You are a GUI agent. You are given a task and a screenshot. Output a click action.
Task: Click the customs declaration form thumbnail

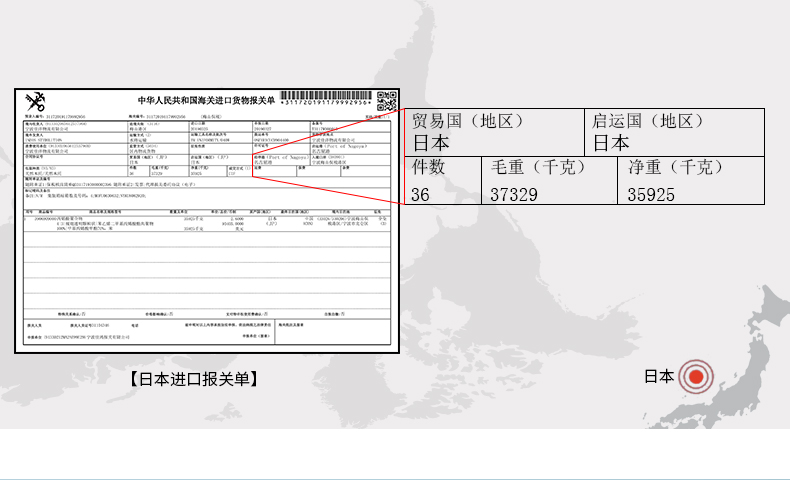pyautogui.click(x=206, y=220)
